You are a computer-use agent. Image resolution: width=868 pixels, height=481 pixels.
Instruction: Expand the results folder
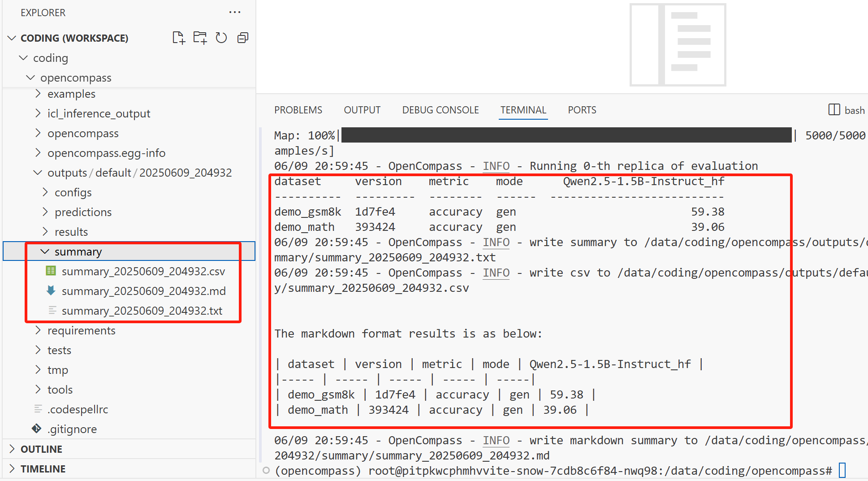pos(45,232)
